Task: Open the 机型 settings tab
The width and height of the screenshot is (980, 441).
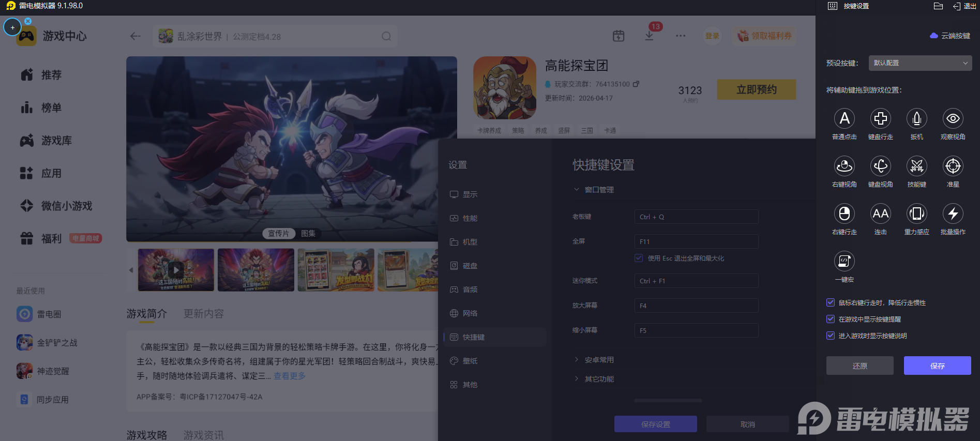Action: (x=495, y=242)
